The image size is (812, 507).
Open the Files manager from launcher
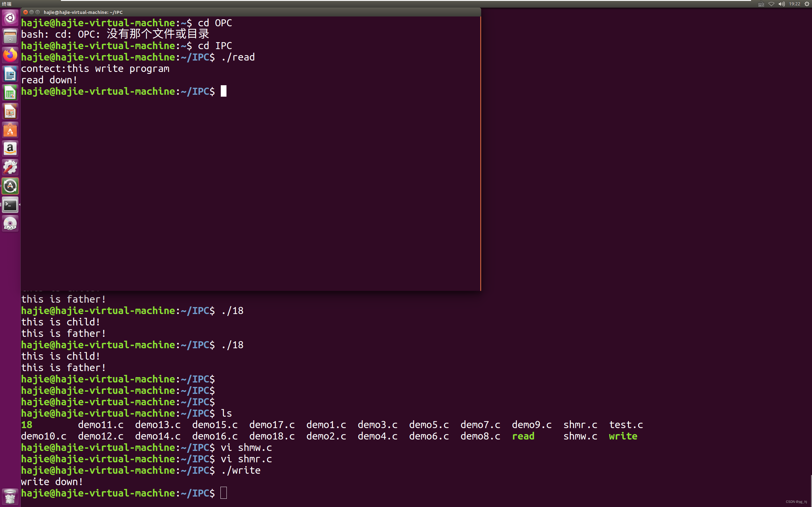(x=10, y=36)
